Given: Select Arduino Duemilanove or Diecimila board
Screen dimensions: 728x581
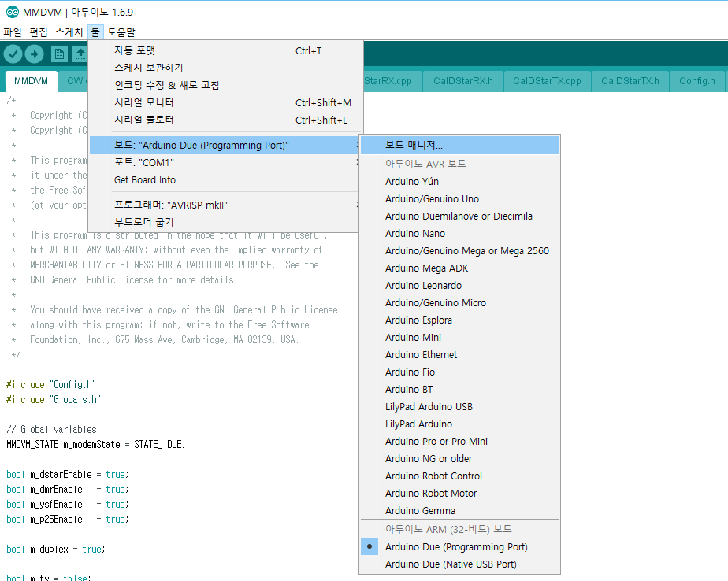Looking at the screenshot, I should tap(459, 216).
